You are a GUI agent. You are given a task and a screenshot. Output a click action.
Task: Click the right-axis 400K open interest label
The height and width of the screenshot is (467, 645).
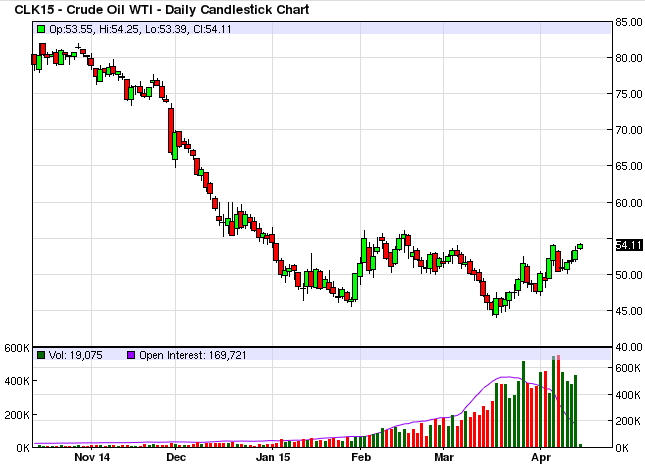click(x=628, y=395)
